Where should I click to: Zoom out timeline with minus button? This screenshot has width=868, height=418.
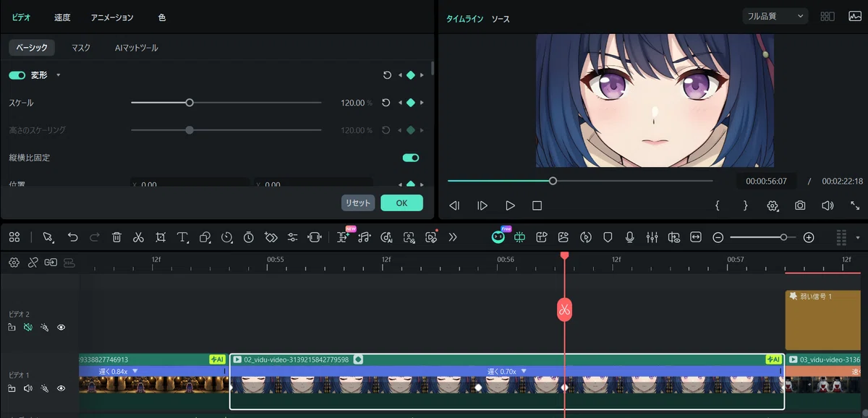(718, 237)
